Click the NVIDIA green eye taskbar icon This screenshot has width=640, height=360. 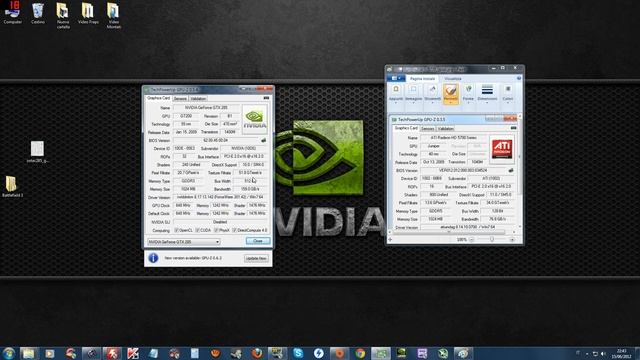pyautogui.click(x=401, y=353)
